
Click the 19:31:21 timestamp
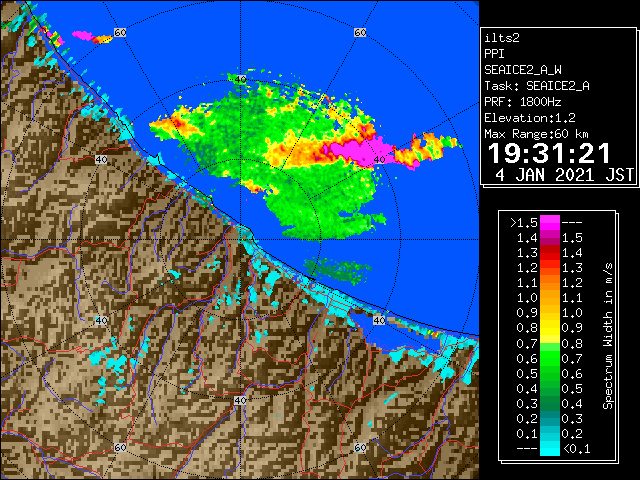pos(549,153)
